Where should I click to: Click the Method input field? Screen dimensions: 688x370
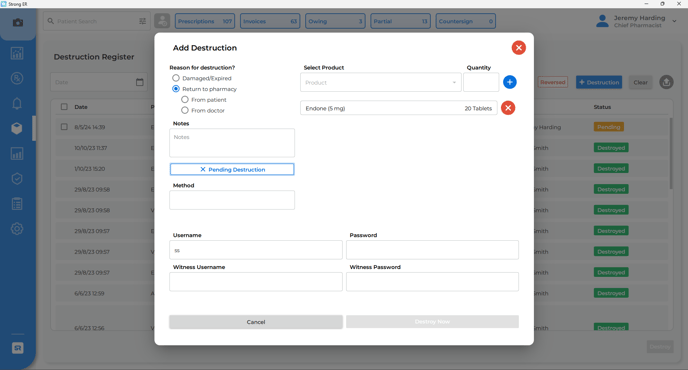(x=232, y=200)
